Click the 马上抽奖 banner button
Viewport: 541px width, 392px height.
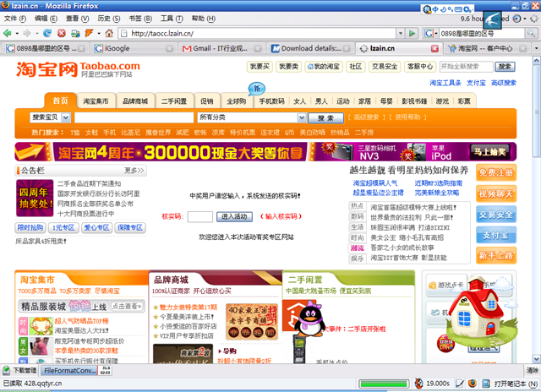[490, 152]
